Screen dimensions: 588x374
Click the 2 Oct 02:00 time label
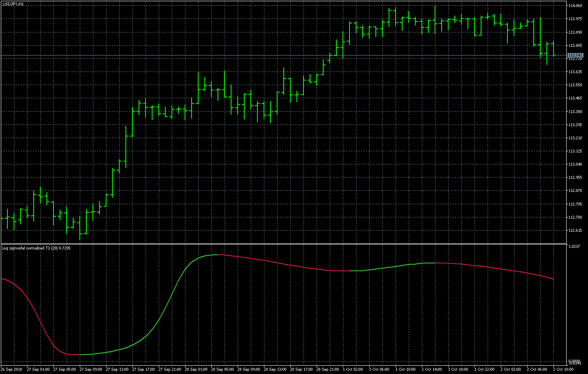click(511, 369)
